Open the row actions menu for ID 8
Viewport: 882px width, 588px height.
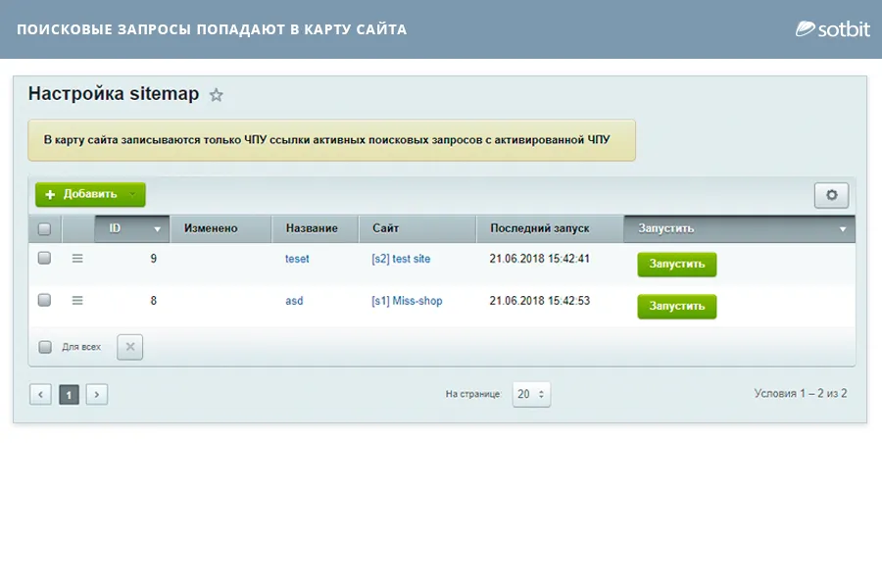point(77,301)
